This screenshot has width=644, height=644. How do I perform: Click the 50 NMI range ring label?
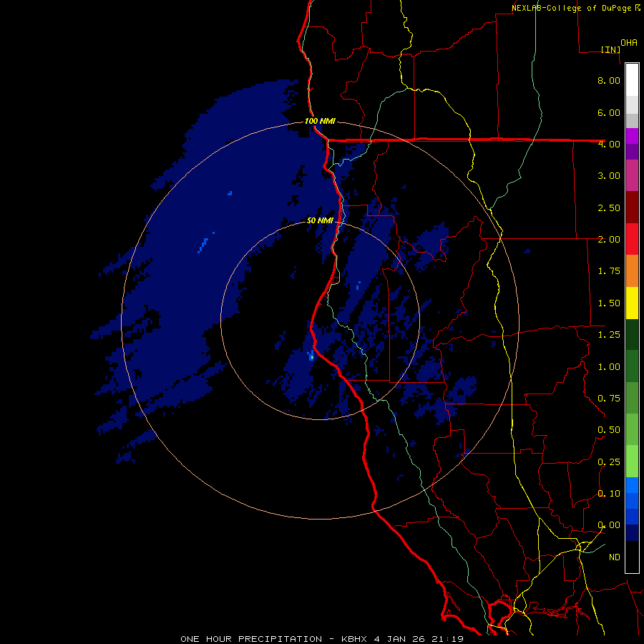pyautogui.click(x=320, y=220)
